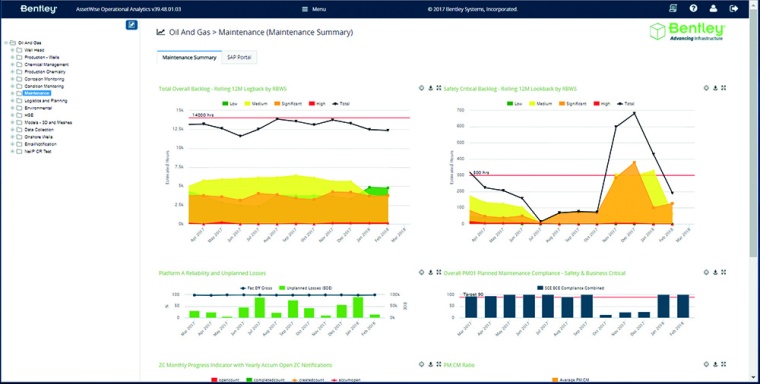Expand the Well Head tree node
The image size is (760, 384).
pos(12,50)
